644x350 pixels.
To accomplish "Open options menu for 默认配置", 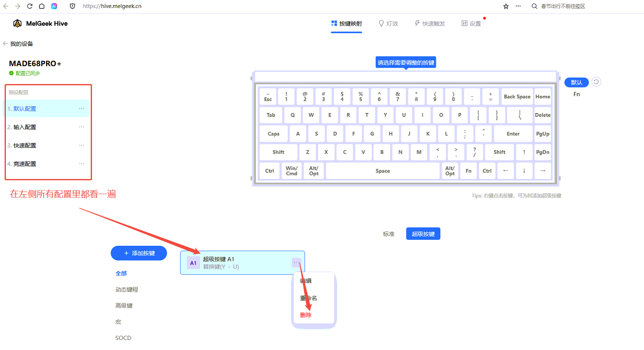I will tap(81, 108).
